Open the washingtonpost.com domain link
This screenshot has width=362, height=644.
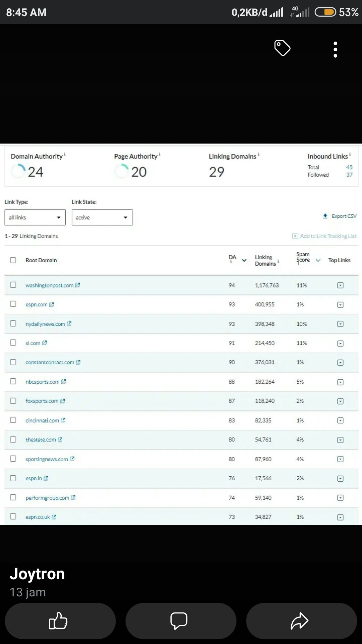[49, 285]
